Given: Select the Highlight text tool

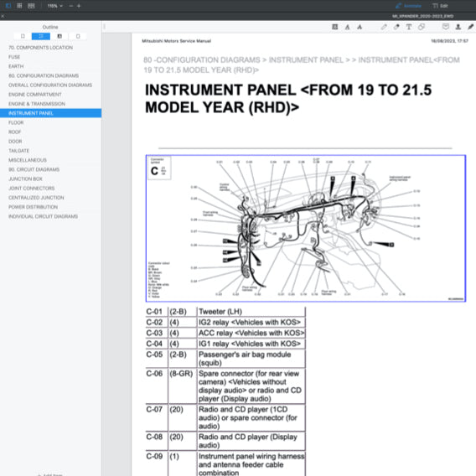Looking at the screenshot, I should pyautogui.click(x=335, y=27).
